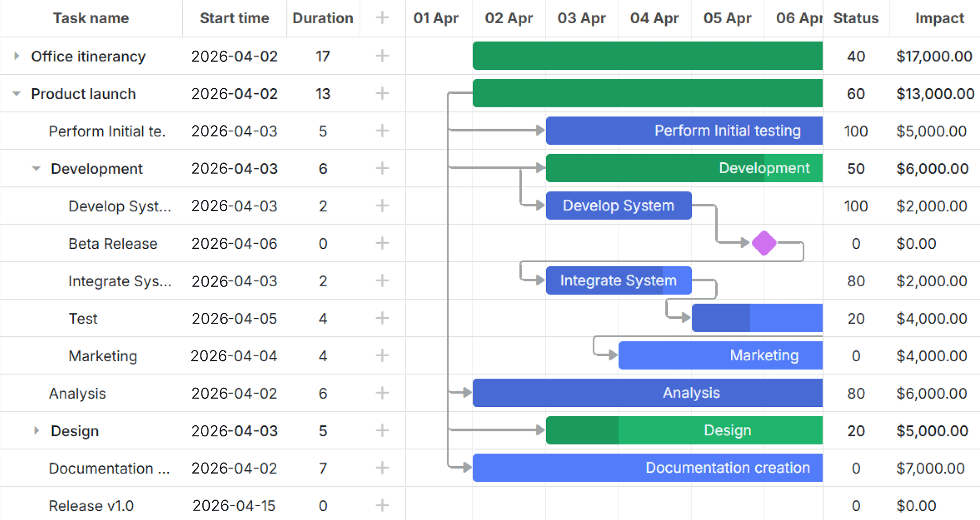Click the Analysis task bar
980x520 pixels.
click(x=647, y=393)
